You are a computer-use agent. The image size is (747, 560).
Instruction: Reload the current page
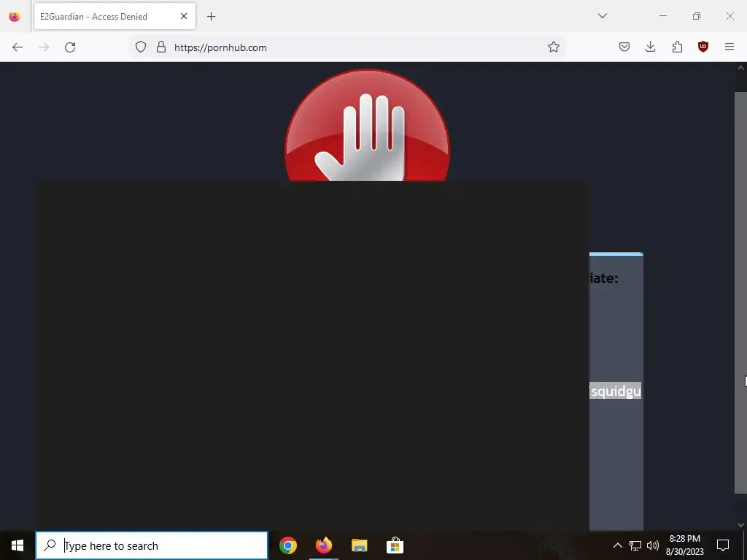point(70,47)
